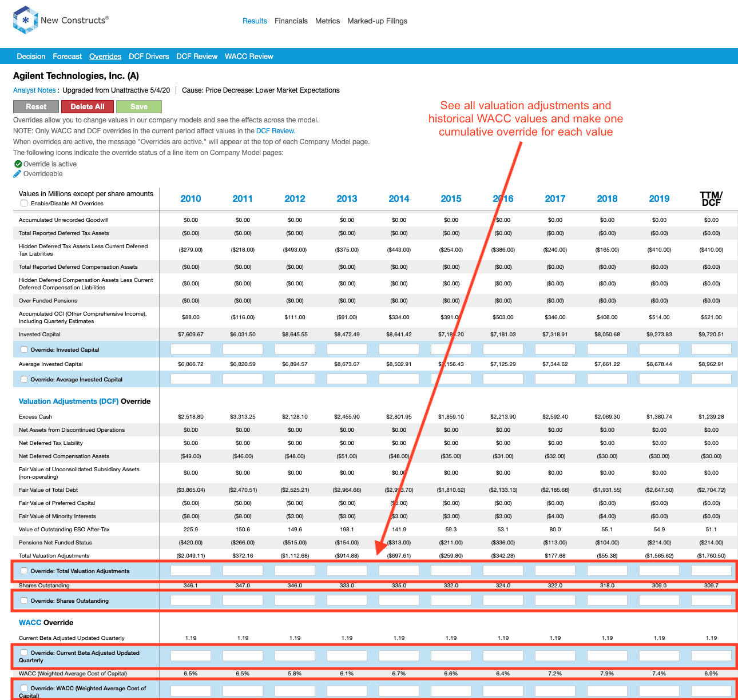Open Marked-up Filings navigation item

click(378, 21)
